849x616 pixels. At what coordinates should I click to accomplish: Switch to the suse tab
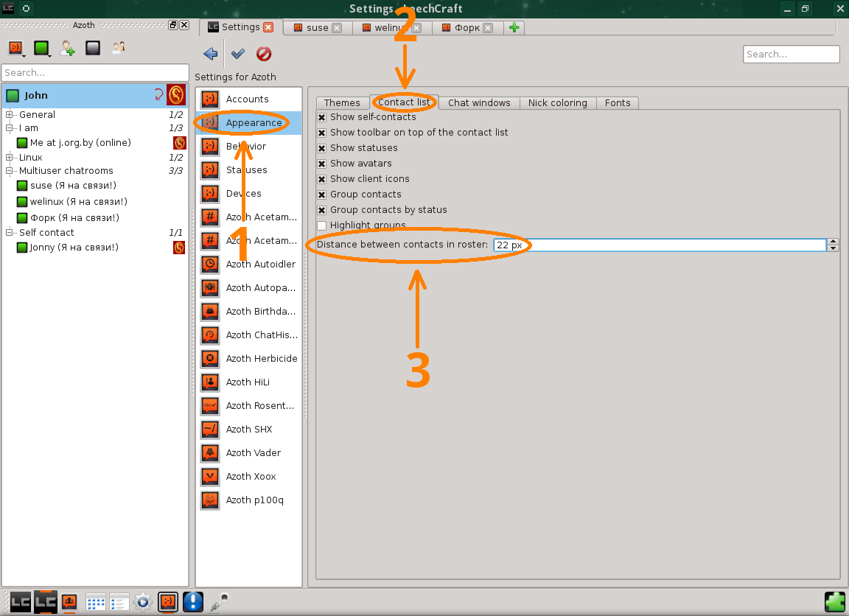[318, 27]
